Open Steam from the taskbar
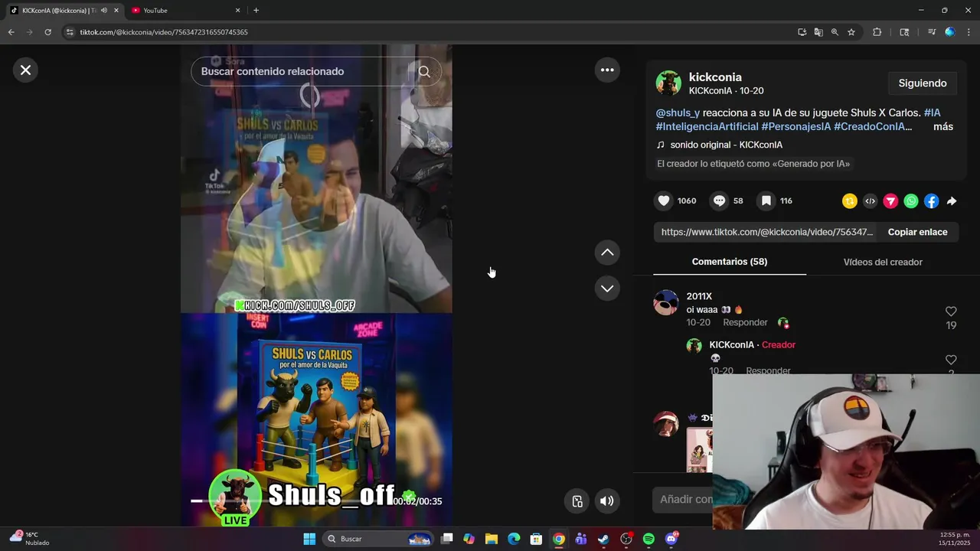The width and height of the screenshot is (980, 551). (603, 539)
